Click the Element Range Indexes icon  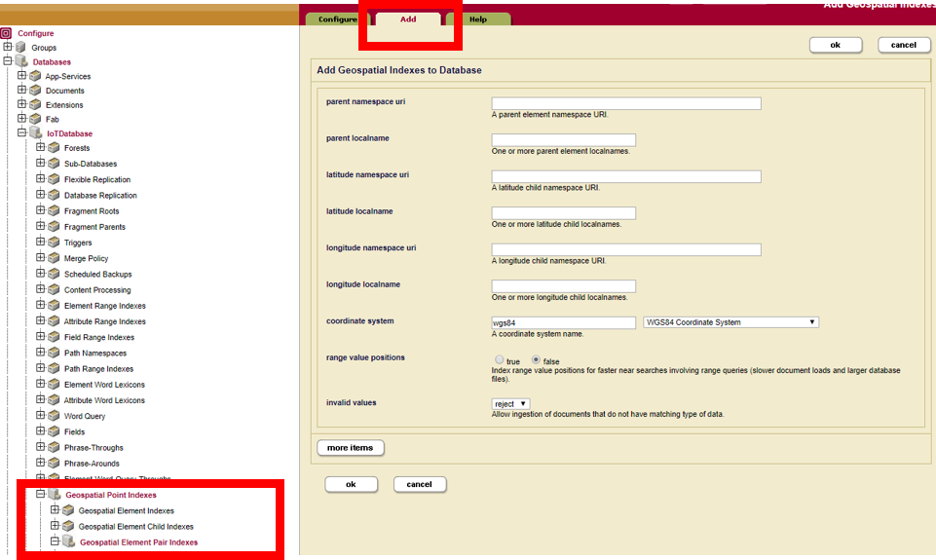click(55, 305)
